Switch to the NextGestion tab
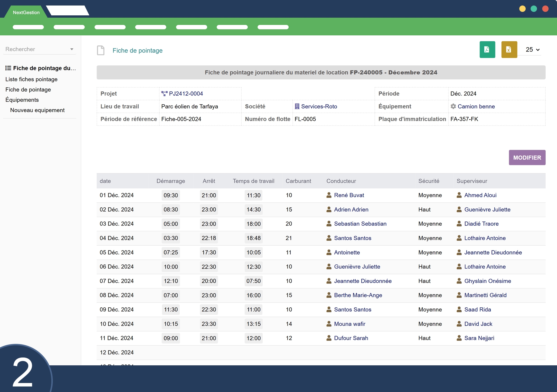This screenshot has height=392, width=557. 26,12
